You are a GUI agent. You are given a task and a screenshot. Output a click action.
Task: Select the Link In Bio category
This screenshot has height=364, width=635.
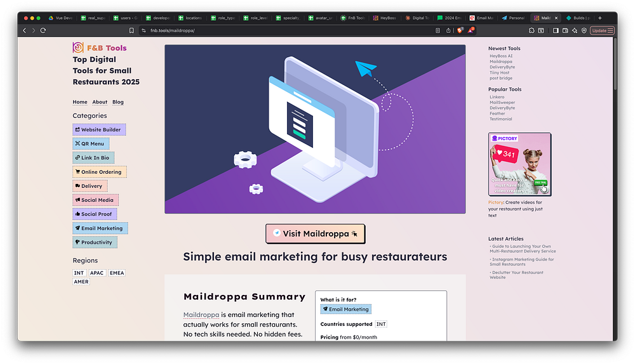tap(93, 158)
